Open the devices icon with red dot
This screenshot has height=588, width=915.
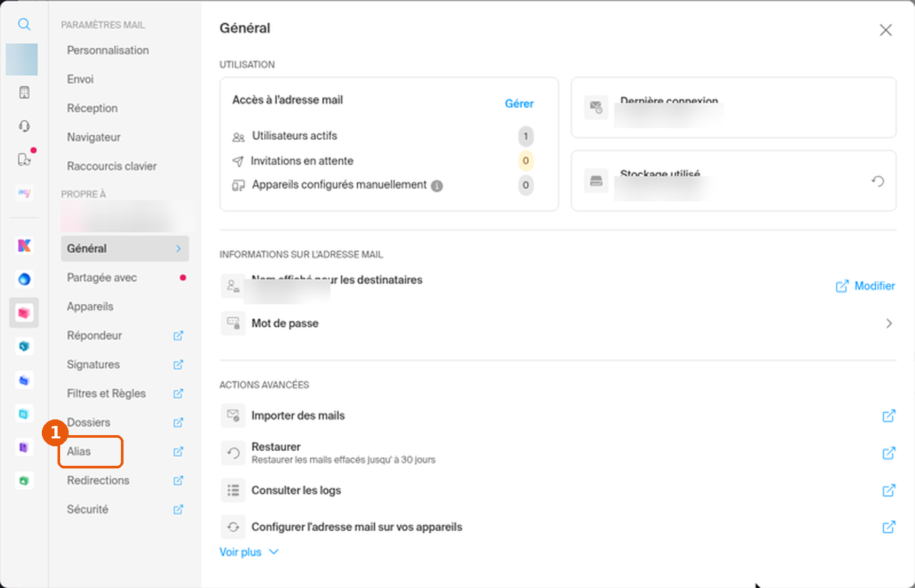[x=25, y=159]
